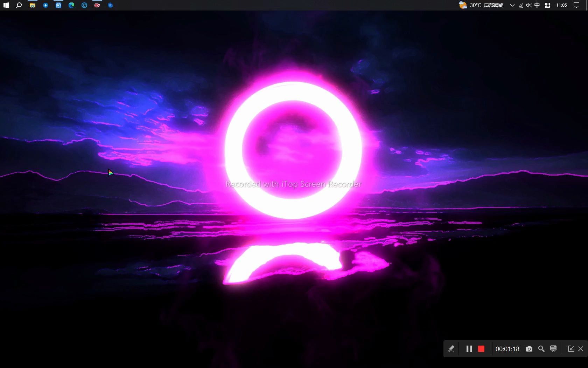
Task: Open the blue hexagon P app
Action: (x=110, y=5)
